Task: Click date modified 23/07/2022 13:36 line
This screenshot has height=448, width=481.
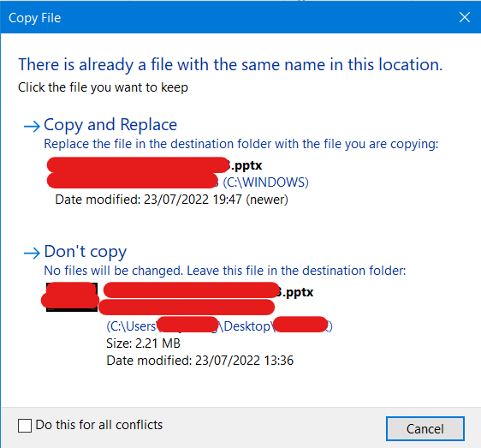Action: 199,361
